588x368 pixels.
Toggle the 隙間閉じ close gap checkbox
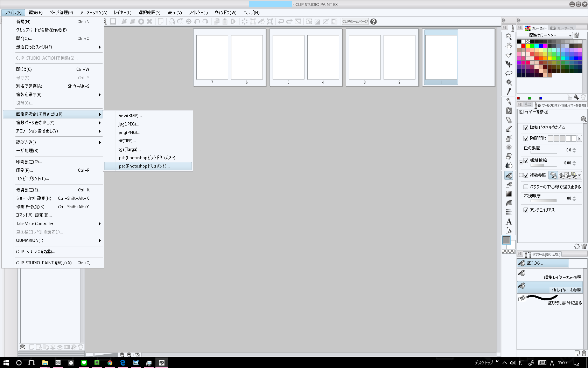526,138
